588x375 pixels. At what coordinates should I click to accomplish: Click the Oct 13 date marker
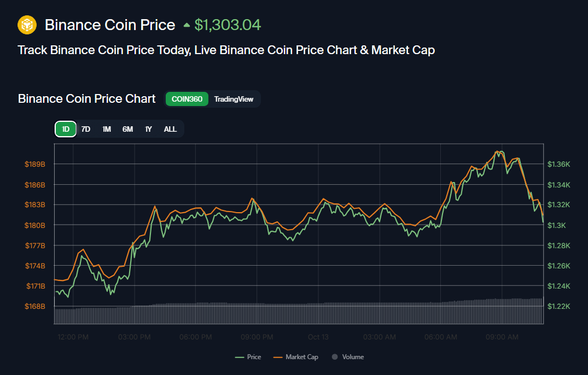pyautogui.click(x=318, y=337)
